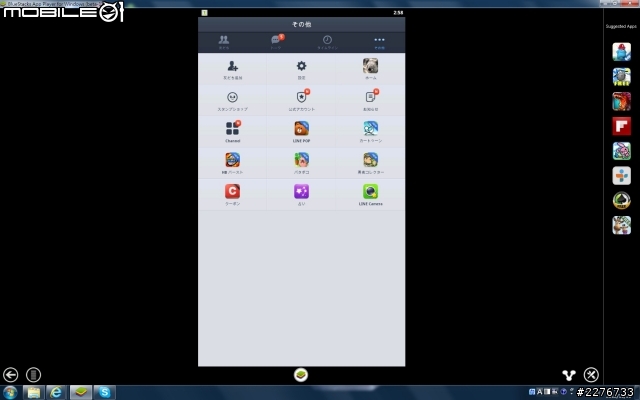Open the LINE Cartoon app icon
640x400 pixels.
(370, 129)
